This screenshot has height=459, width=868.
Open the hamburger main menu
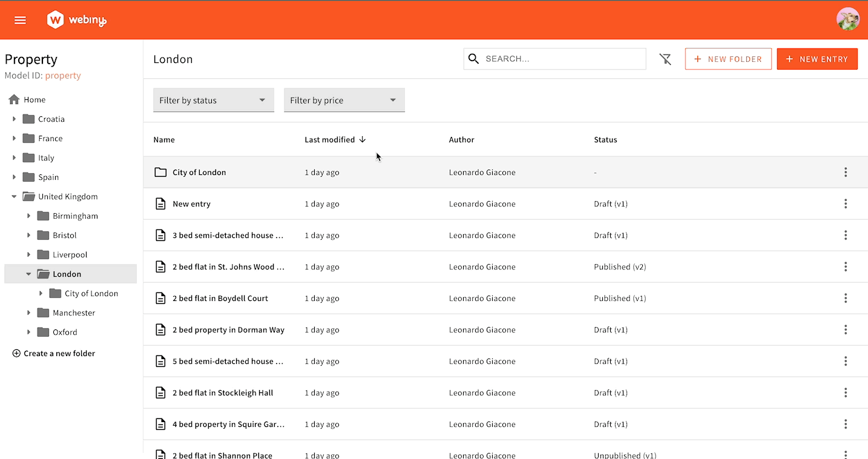(20, 20)
